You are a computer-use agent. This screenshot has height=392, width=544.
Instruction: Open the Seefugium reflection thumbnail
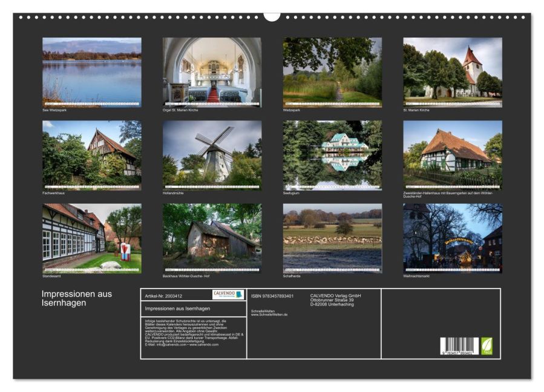point(332,155)
